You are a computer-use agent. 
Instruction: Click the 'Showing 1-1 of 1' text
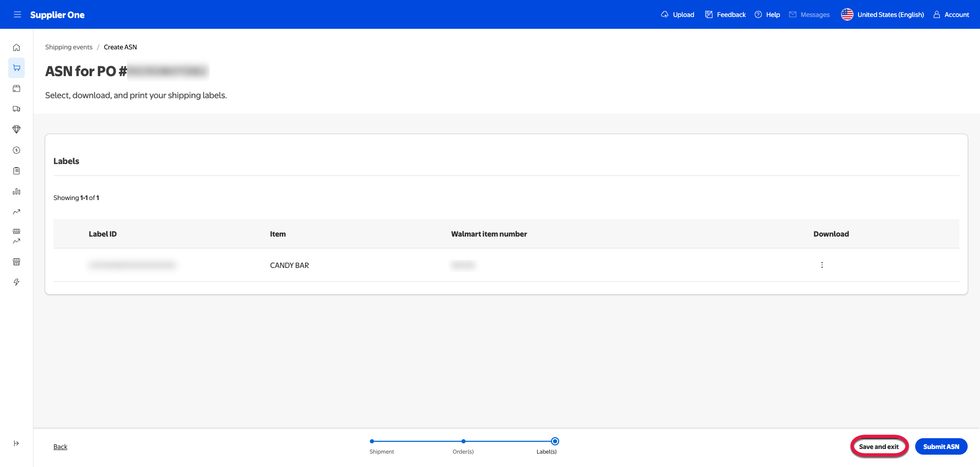pos(76,197)
